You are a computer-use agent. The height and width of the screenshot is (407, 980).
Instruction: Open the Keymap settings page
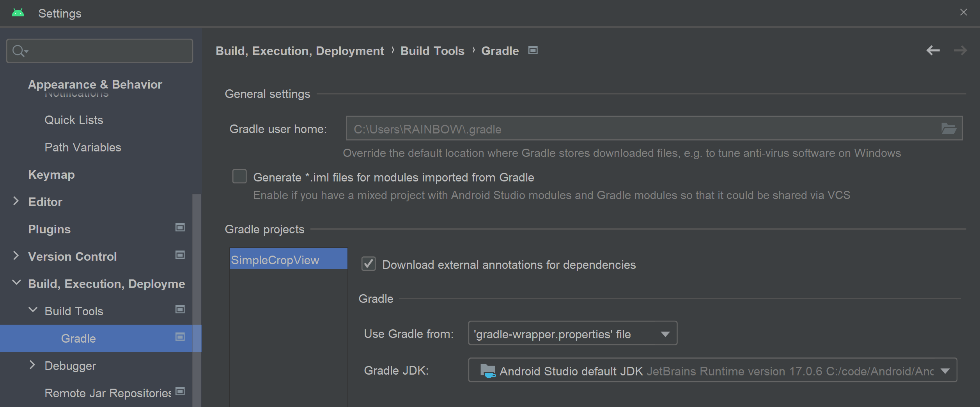click(51, 175)
